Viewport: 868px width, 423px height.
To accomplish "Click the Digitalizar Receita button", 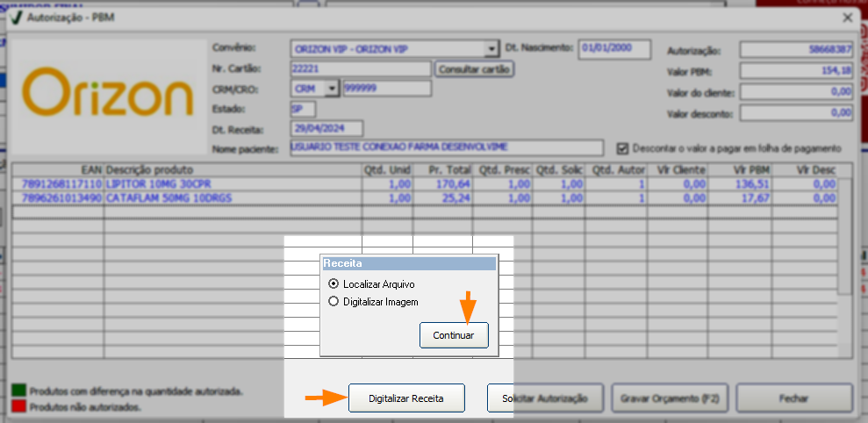I will (x=406, y=398).
